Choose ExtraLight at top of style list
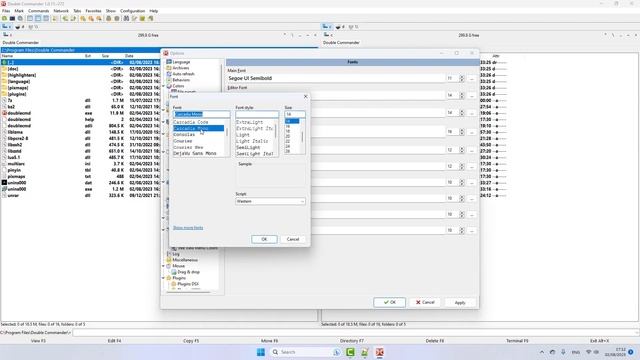 [x=249, y=122]
